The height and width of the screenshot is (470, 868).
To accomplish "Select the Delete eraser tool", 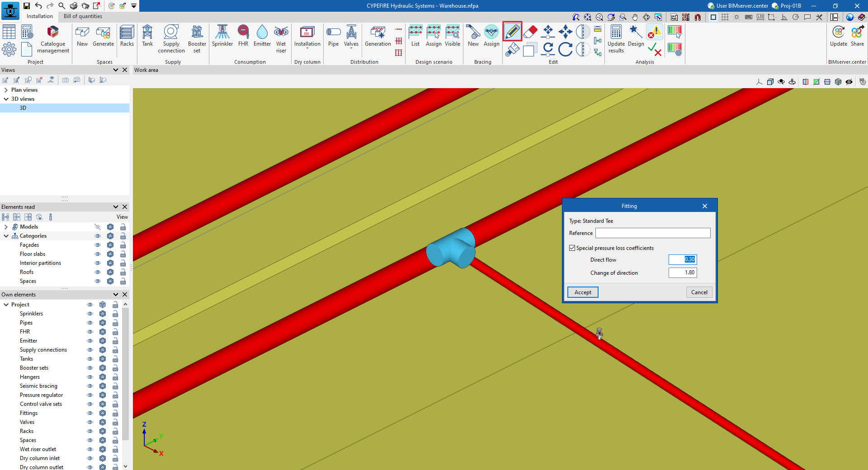I will [530, 32].
